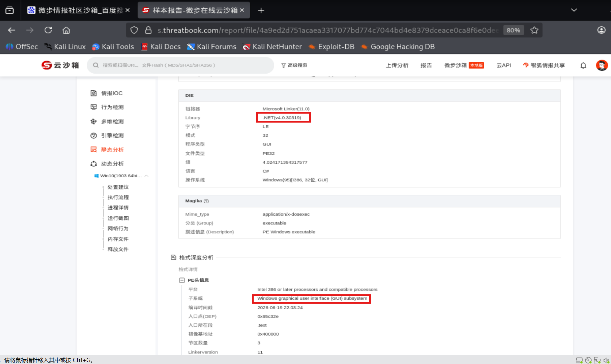The height and width of the screenshot is (364, 611).
Task: Open the Firefox account profile icon
Action: pos(601,30)
